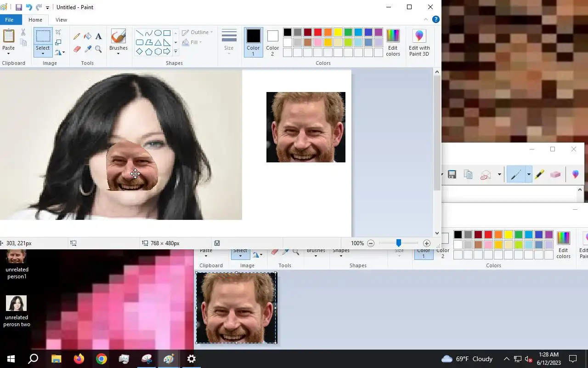Viewport: 588px width, 368px height.
Task: Select the Snipping Tool eraser
Action: (x=555, y=175)
